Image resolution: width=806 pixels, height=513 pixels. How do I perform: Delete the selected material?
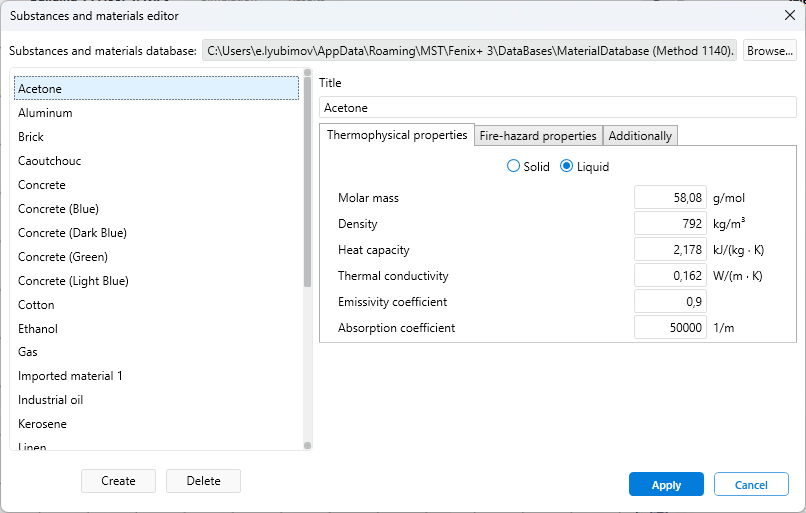pyautogui.click(x=204, y=481)
